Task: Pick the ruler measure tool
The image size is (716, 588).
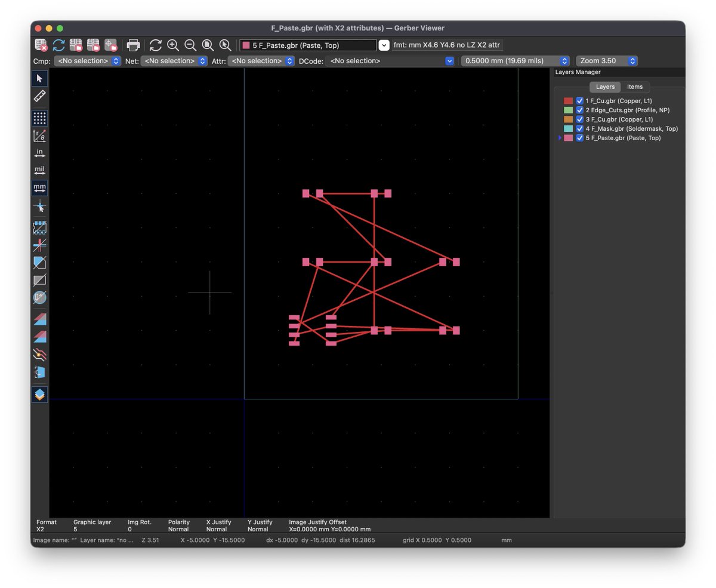Action: 40,96
